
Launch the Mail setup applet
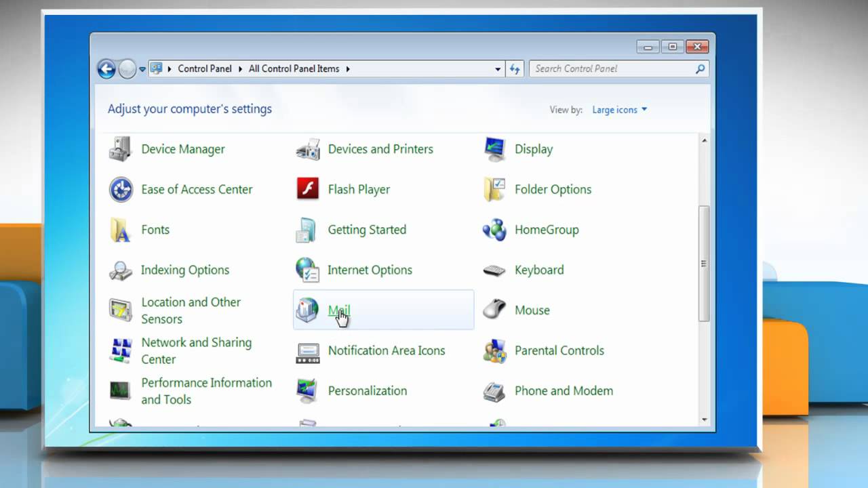(339, 310)
